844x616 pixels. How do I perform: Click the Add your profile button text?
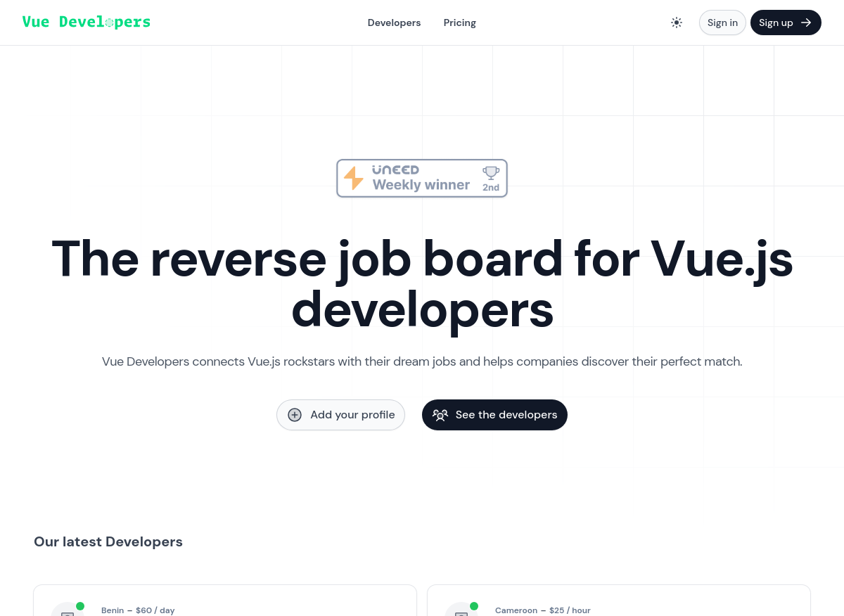[x=352, y=415]
